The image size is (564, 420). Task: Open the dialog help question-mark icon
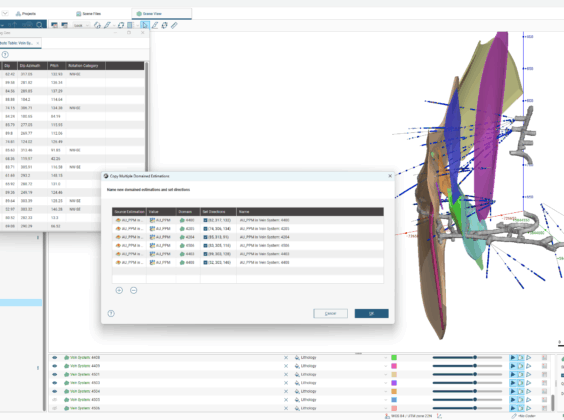pos(111,314)
